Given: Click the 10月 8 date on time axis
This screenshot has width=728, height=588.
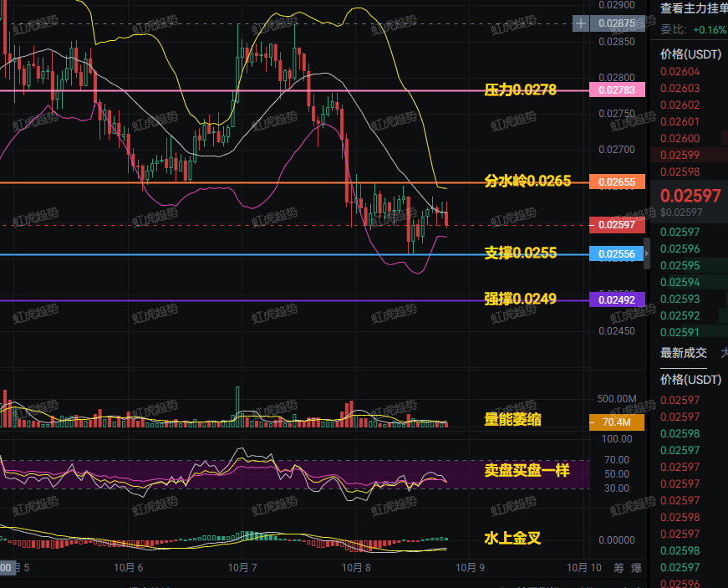Looking at the screenshot, I should click(356, 568).
